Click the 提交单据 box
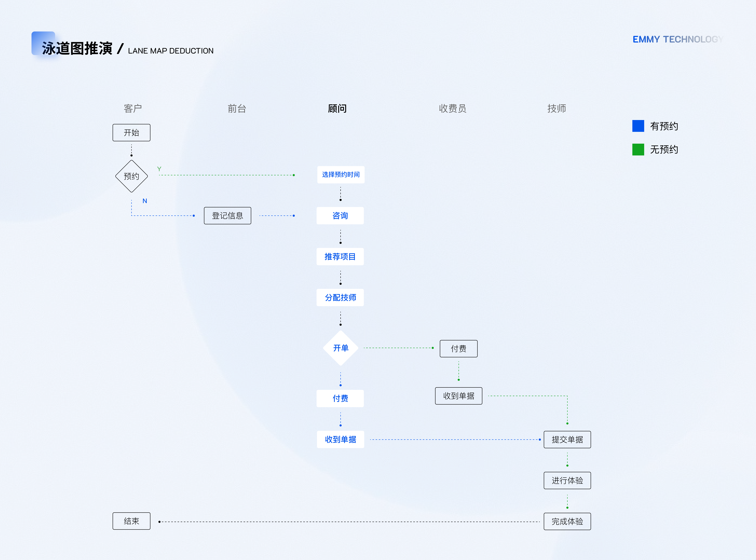Viewport: 756px width, 560px height. 567,440
